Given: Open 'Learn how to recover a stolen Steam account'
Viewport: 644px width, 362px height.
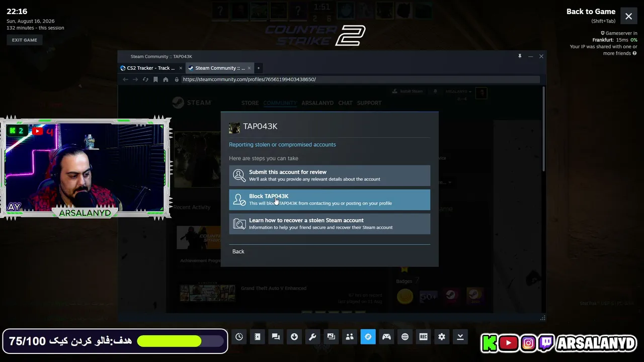Looking at the screenshot, I should pyautogui.click(x=330, y=224).
